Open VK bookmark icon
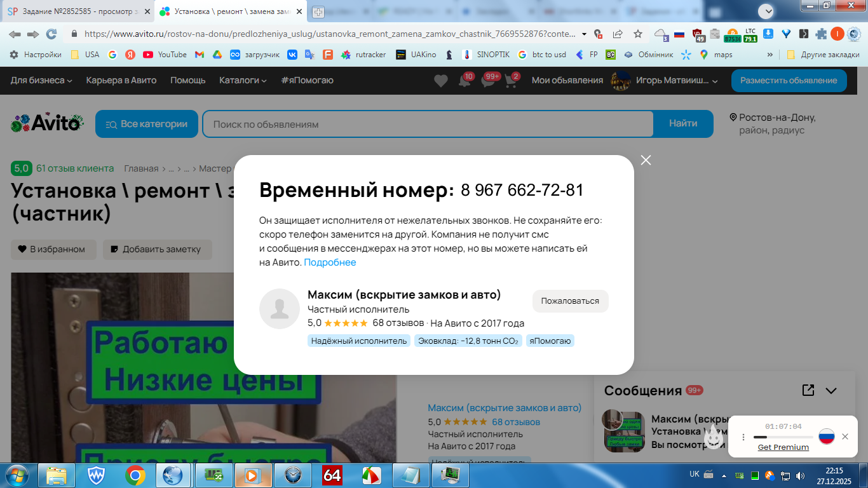 tap(292, 55)
